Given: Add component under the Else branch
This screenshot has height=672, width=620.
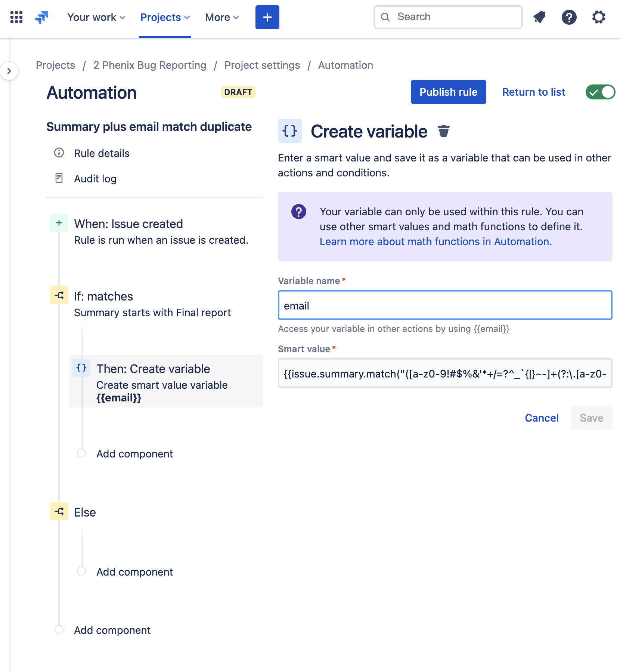Looking at the screenshot, I should [x=134, y=572].
